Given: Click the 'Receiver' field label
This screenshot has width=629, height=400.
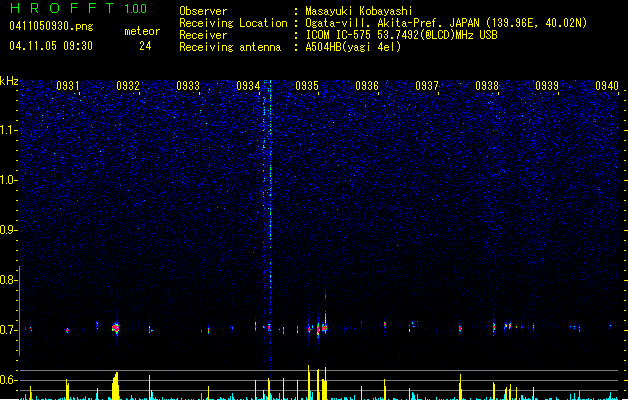Looking at the screenshot, I should coord(203,35).
